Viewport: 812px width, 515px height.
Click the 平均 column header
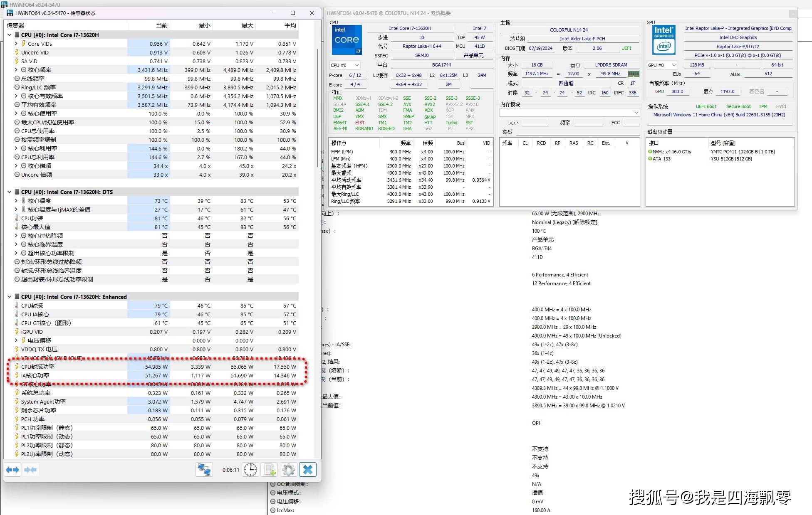(x=277, y=25)
